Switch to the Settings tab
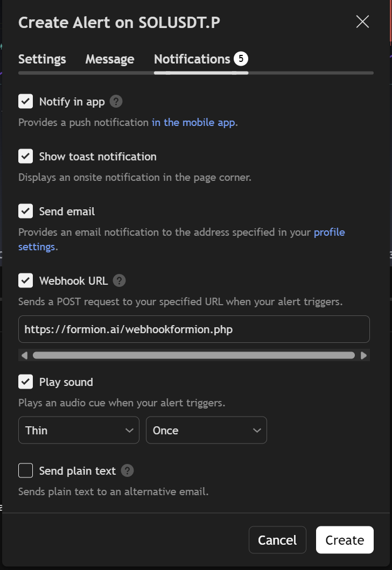The width and height of the screenshot is (392, 570). tap(42, 59)
